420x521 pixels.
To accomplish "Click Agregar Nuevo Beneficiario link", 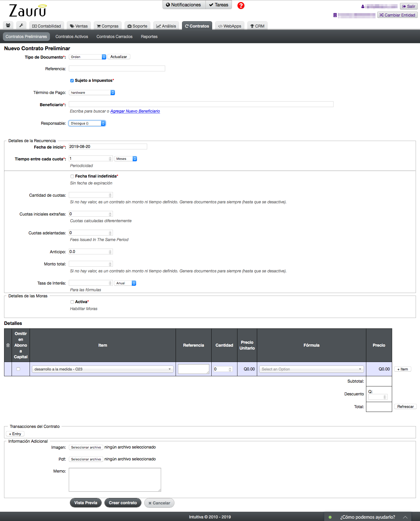I will pyautogui.click(x=135, y=111).
